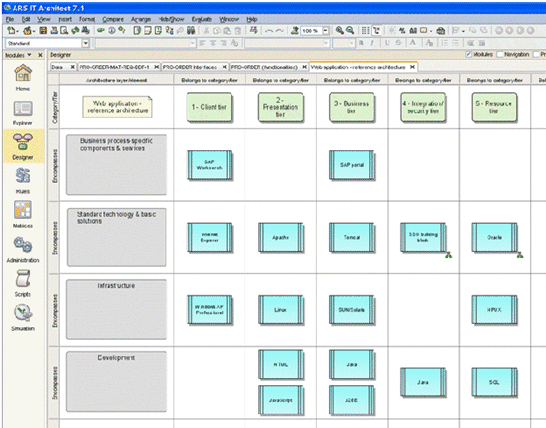
Task: Click the binoculars Find icon
Action: 191,31
